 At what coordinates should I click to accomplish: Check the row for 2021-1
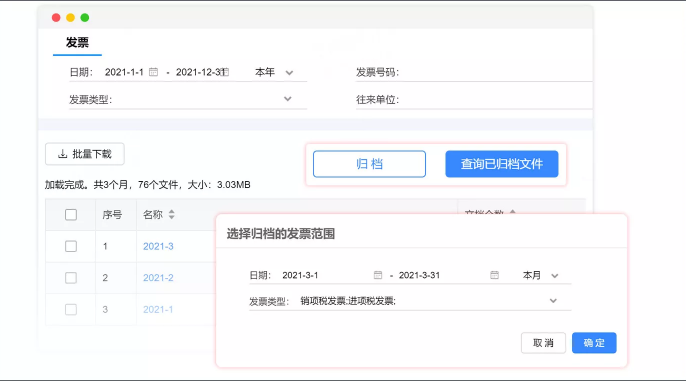71,309
